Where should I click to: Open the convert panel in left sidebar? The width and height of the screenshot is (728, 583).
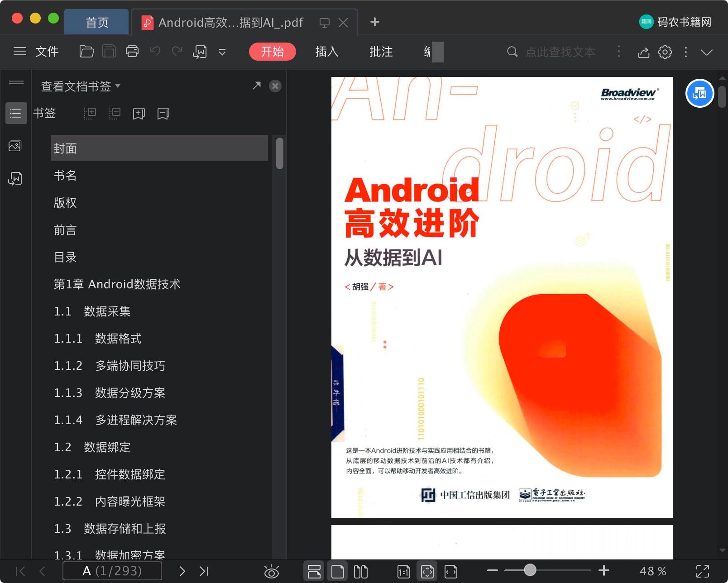pos(15,179)
